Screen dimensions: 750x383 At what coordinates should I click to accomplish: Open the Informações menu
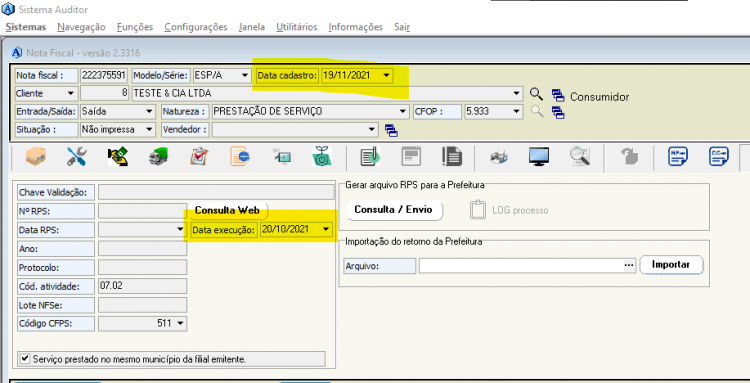pos(355,27)
